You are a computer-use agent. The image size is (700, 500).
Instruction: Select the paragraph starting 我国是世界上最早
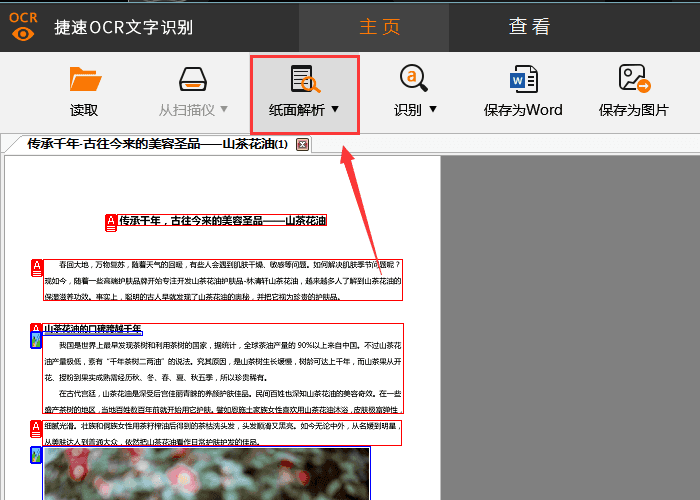click(x=223, y=361)
